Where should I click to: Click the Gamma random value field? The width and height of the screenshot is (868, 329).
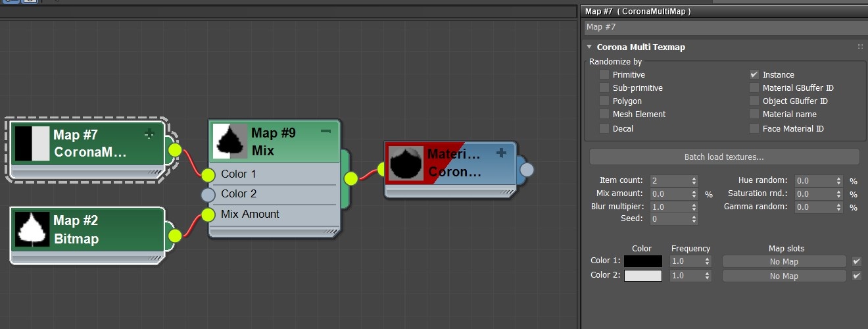(814, 207)
